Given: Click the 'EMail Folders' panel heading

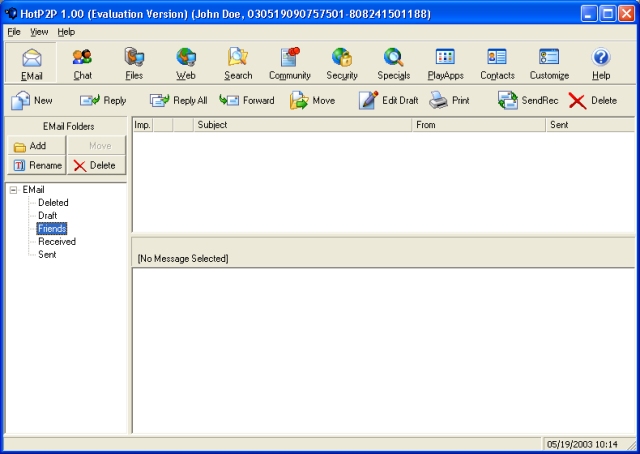Looking at the screenshot, I should tap(69, 127).
